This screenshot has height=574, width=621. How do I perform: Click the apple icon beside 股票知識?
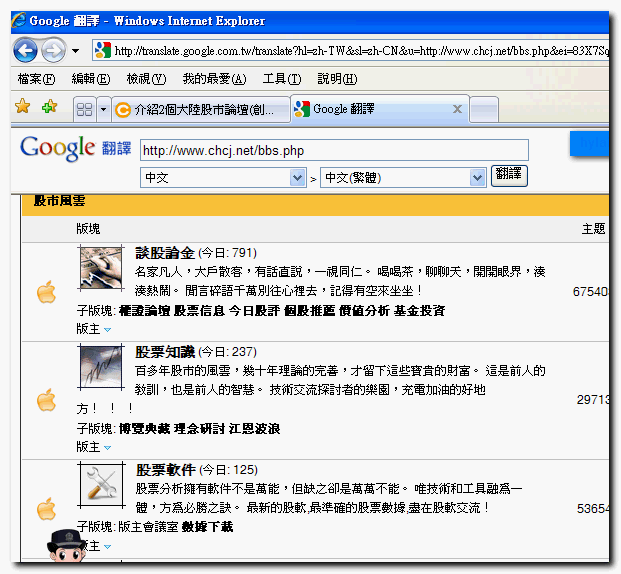click(x=46, y=400)
